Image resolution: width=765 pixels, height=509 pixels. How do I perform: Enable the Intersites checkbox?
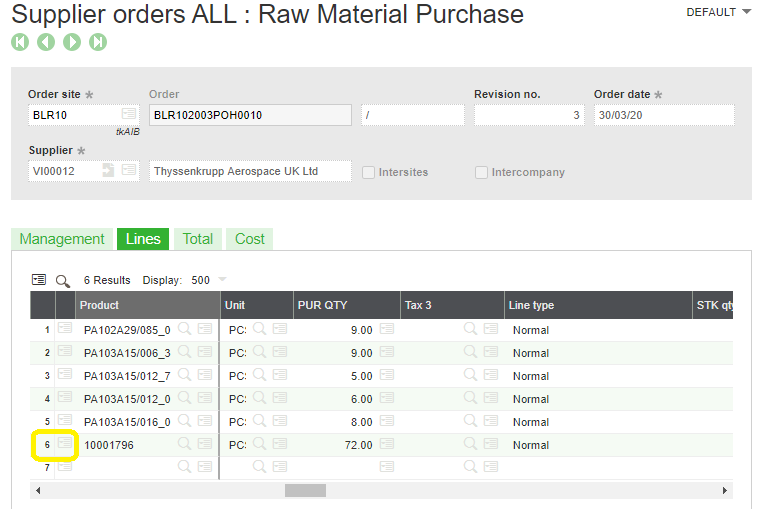[369, 172]
